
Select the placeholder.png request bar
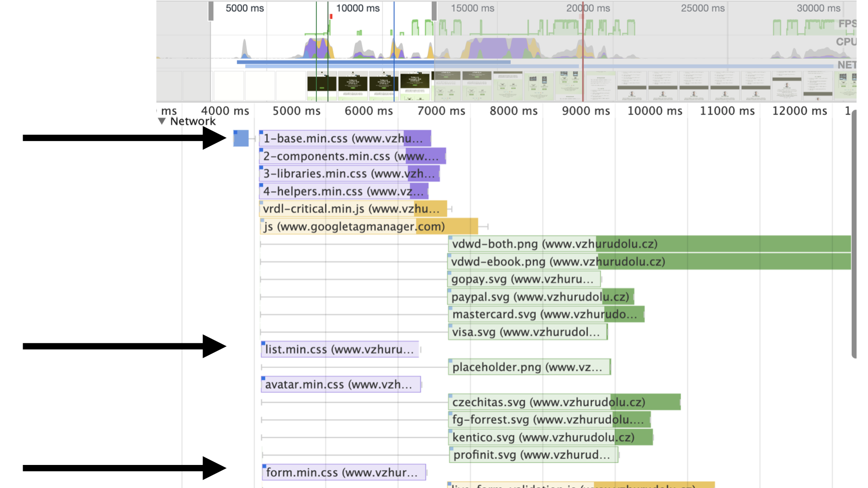(x=528, y=367)
